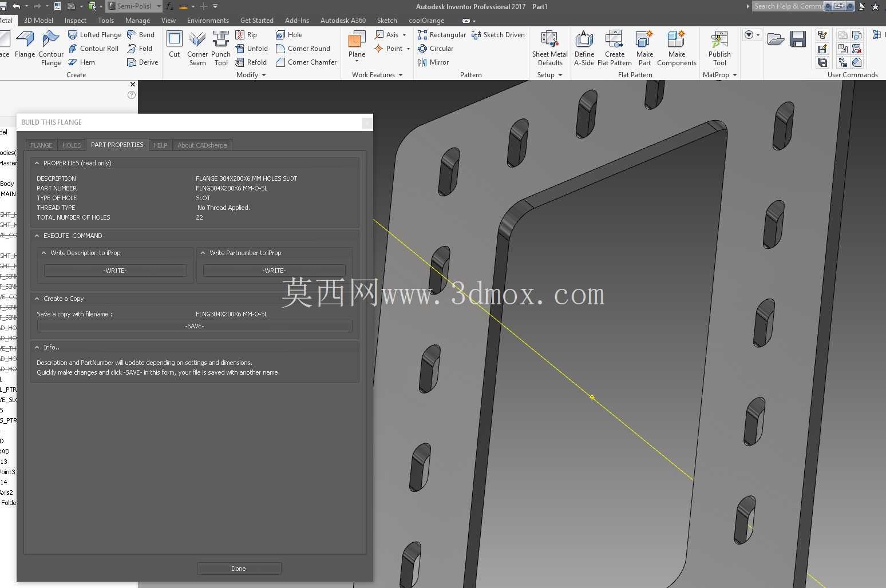This screenshot has width=886, height=588.
Task: Click the Search Help & Commands field
Action: pyautogui.click(x=788, y=6)
